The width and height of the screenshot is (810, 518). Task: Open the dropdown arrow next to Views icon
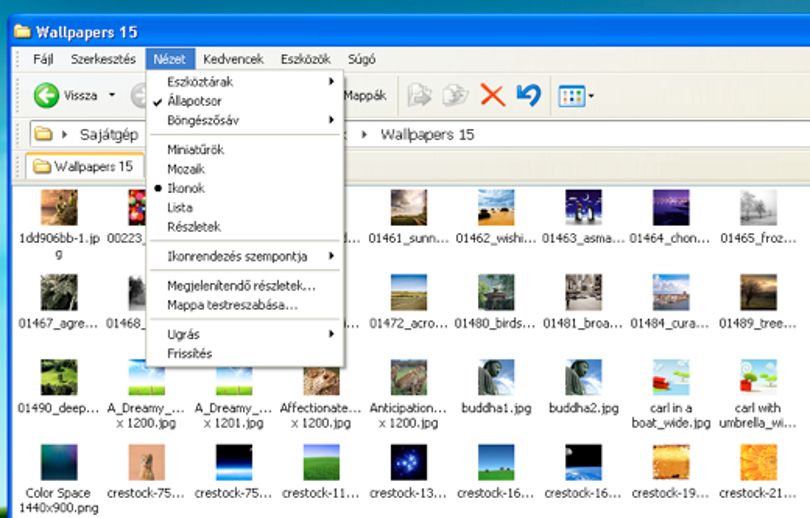(591, 96)
